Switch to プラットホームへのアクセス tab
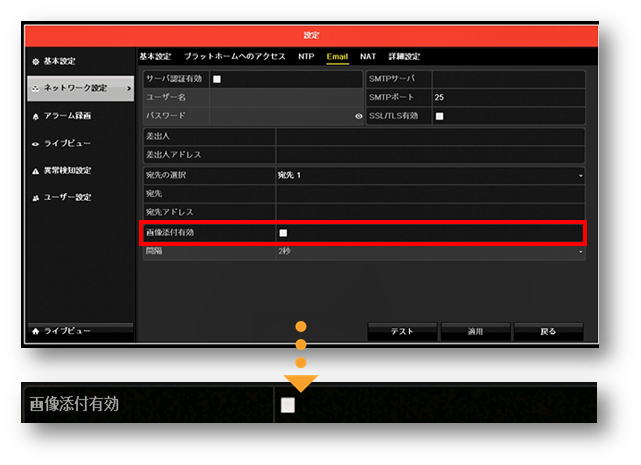The height and width of the screenshot is (465, 641). (x=235, y=56)
